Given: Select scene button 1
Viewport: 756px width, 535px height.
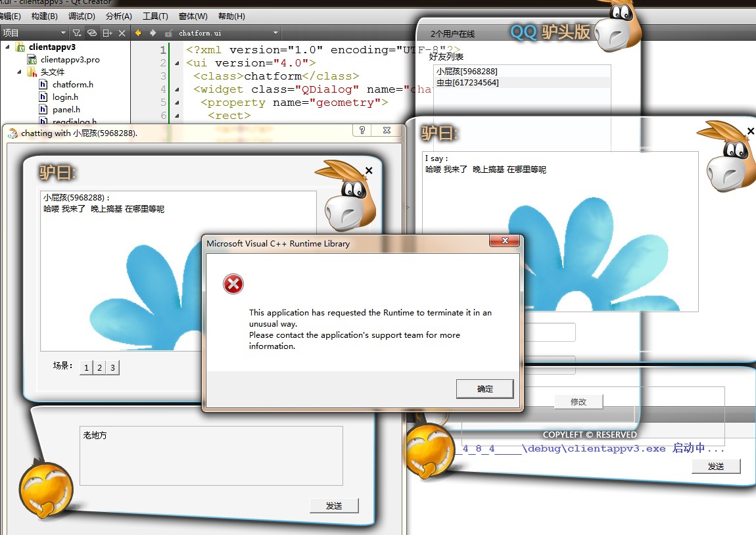Looking at the screenshot, I should [86, 367].
